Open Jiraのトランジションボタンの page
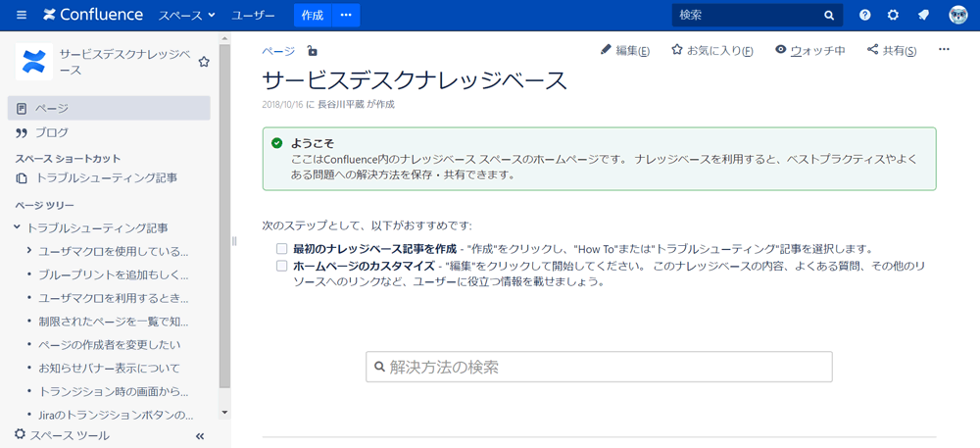The width and height of the screenshot is (980, 448). tap(117, 415)
